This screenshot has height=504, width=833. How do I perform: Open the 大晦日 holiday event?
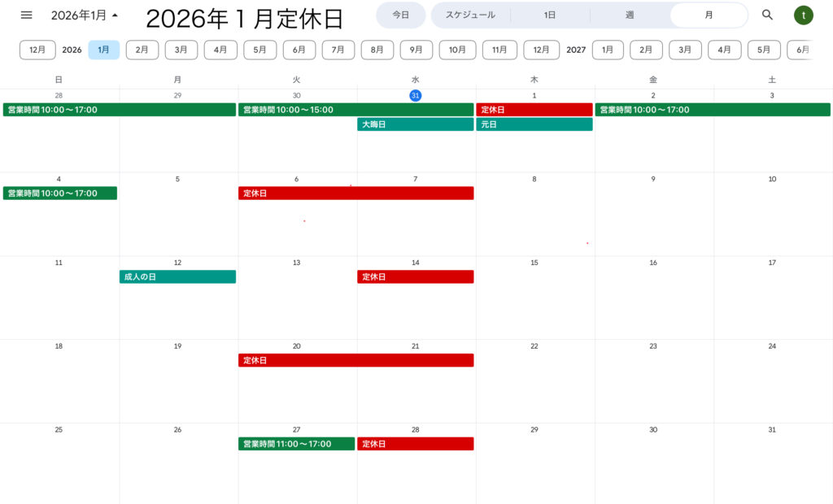tap(415, 124)
